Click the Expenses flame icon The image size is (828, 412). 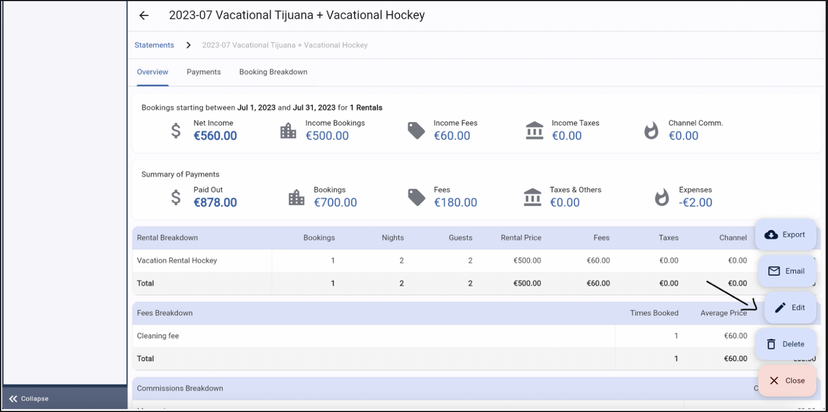tap(661, 197)
